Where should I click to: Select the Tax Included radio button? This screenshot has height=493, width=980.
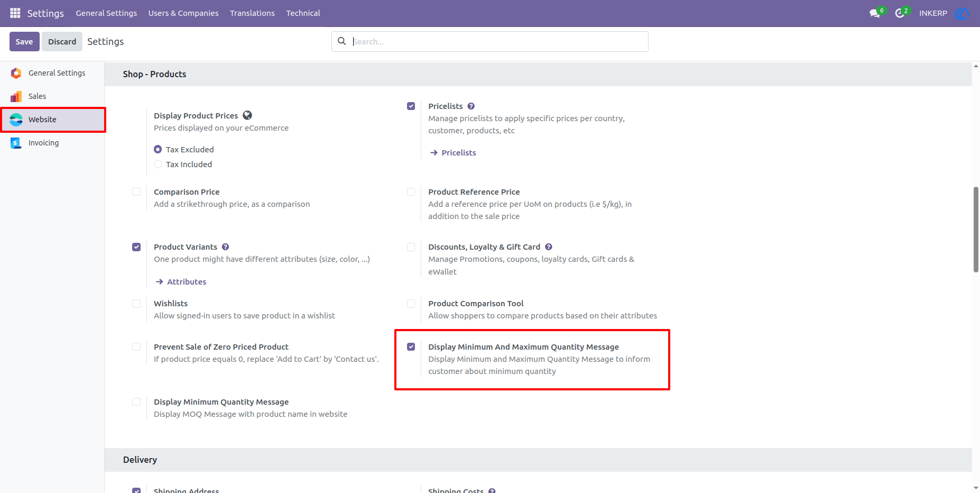click(x=158, y=165)
